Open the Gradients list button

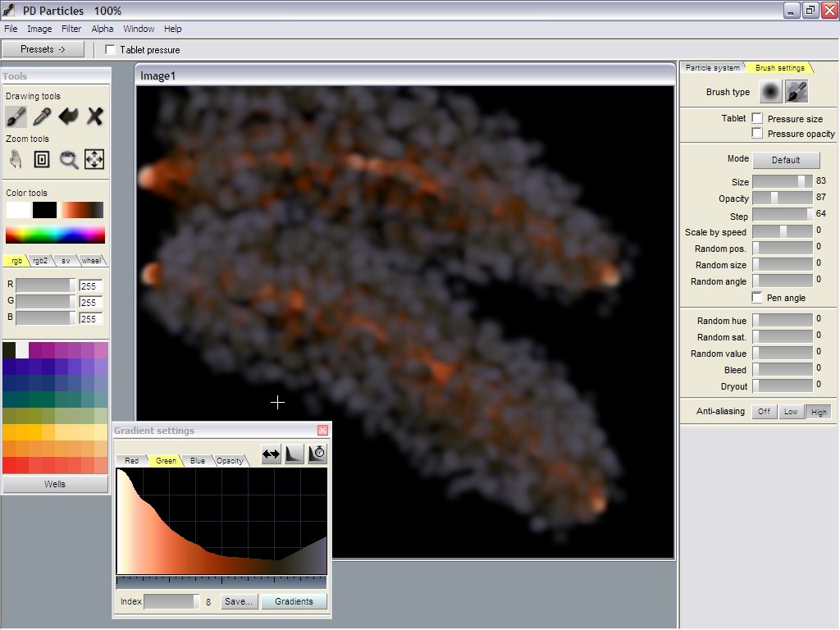coord(294,601)
